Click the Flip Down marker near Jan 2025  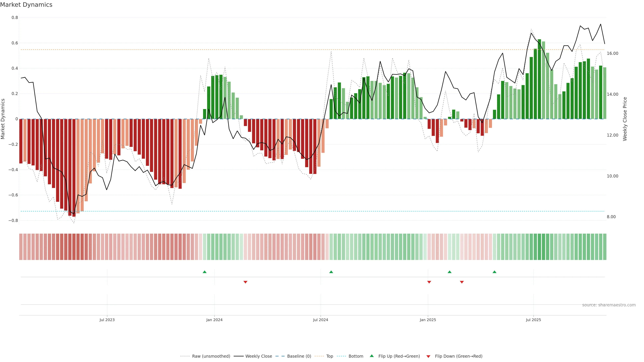pos(429,282)
